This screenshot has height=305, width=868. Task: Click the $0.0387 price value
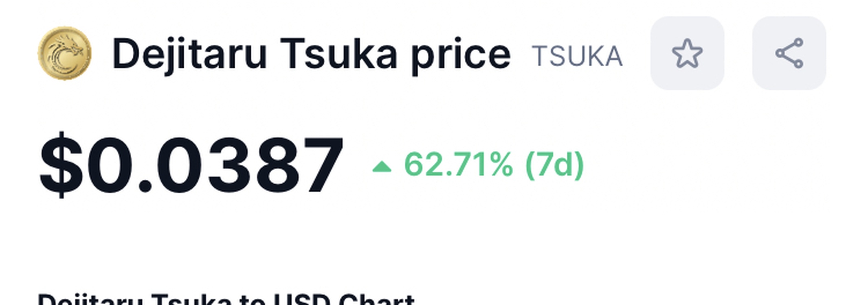[x=191, y=165]
